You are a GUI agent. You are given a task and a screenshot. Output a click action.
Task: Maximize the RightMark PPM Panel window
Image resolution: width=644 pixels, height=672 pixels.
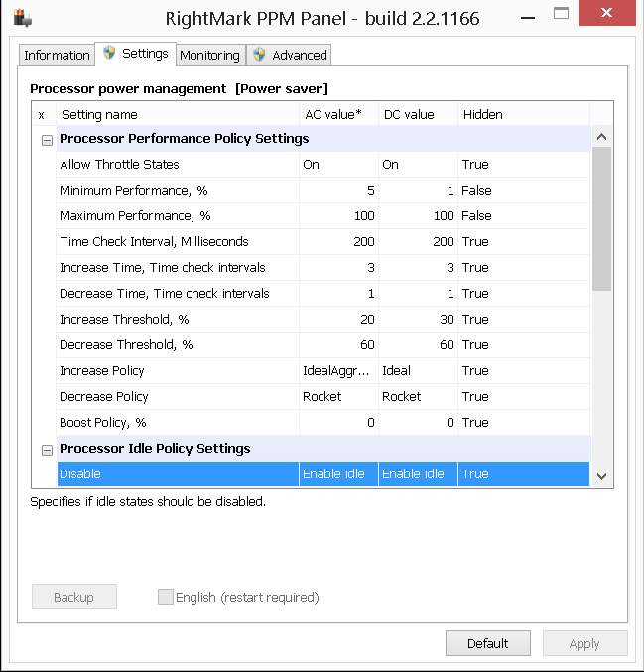561,14
